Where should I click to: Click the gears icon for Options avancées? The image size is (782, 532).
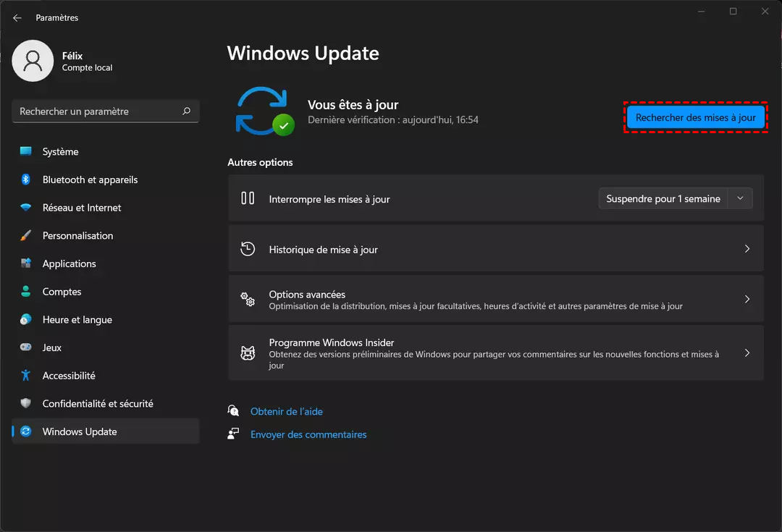click(248, 299)
